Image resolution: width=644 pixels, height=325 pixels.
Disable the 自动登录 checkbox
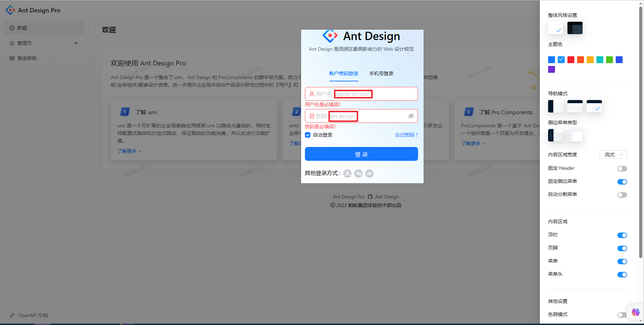click(x=308, y=135)
